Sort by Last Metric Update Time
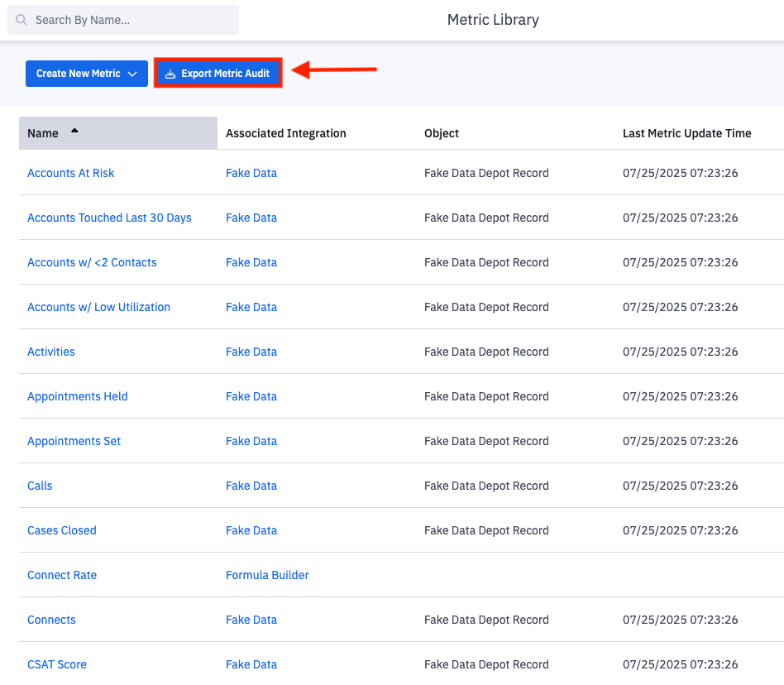The width and height of the screenshot is (784, 685). click(x=687, y=133)
